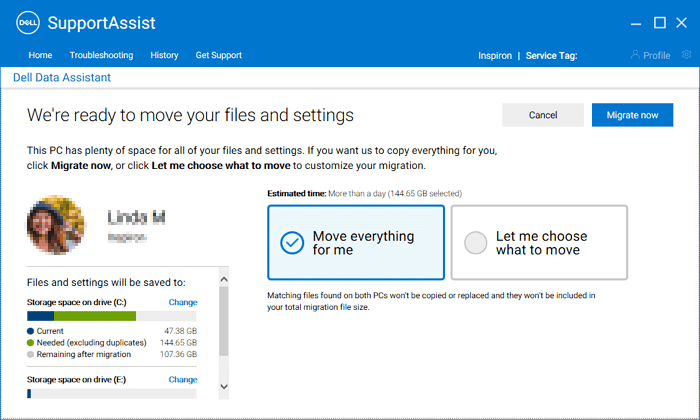Click Linda's profile picture
Screen dimensions: 700x420
(x=58, y=225)
